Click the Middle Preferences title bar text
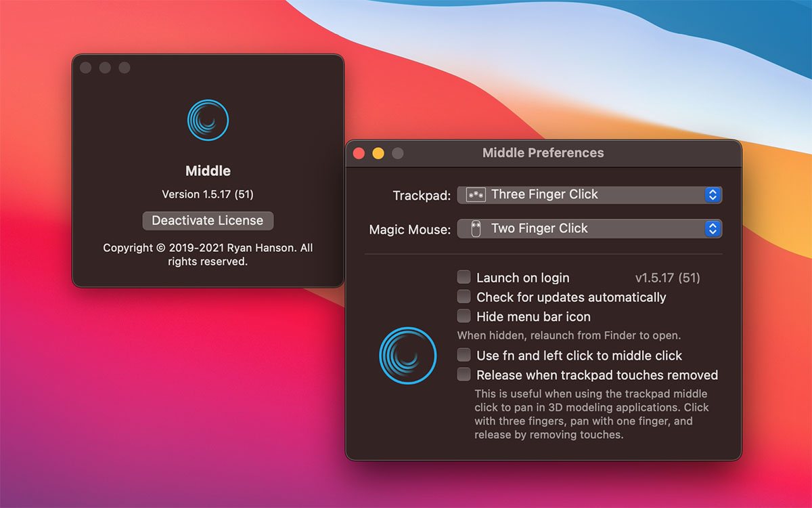The height and width of the screenshot is (508, 812). [x=543, y=153]
